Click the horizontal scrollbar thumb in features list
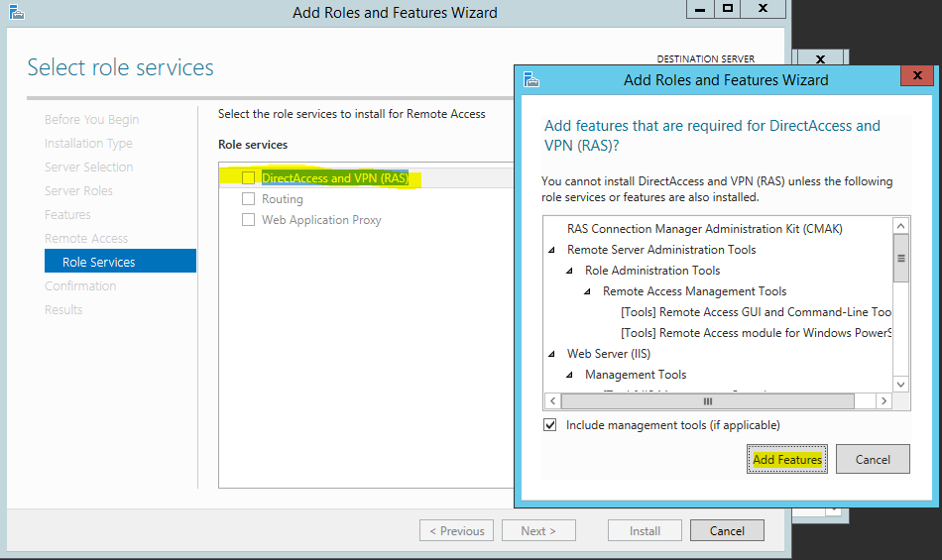The width and height of the screenshot is (942, 560). [708, 401]
